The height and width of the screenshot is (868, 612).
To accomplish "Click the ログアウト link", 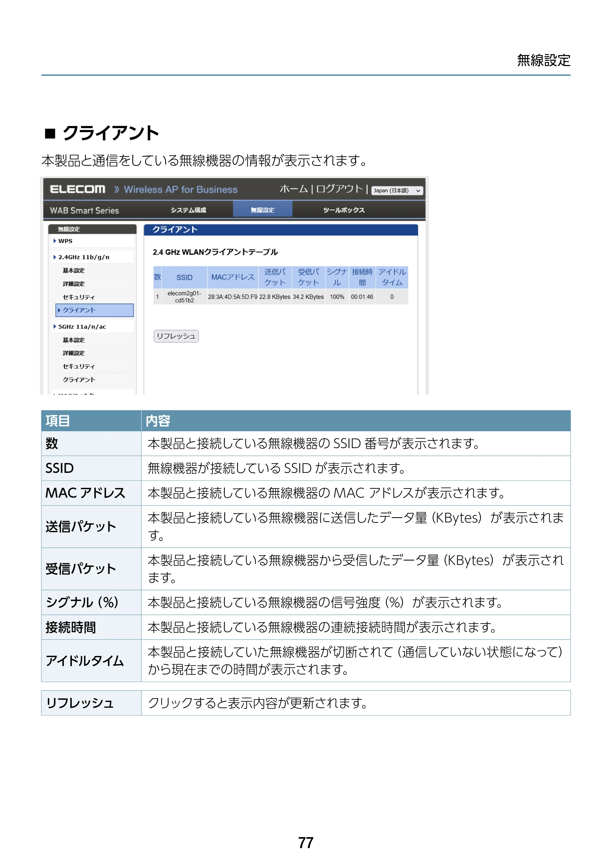I will click(x=339, y=189).
